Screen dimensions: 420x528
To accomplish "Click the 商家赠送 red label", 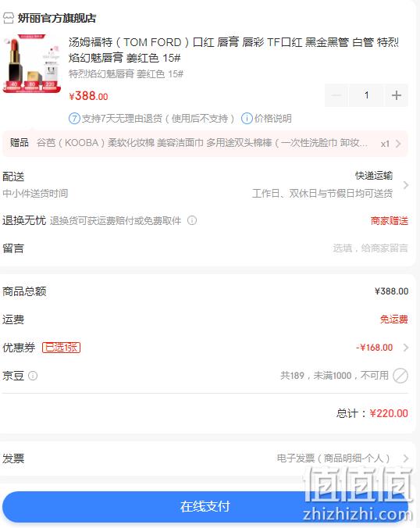I will tap(390, 221).
